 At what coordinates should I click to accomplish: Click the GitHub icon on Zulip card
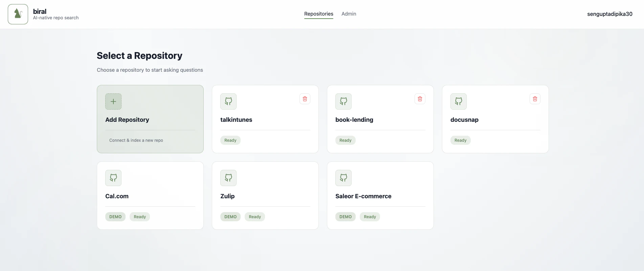228,178
